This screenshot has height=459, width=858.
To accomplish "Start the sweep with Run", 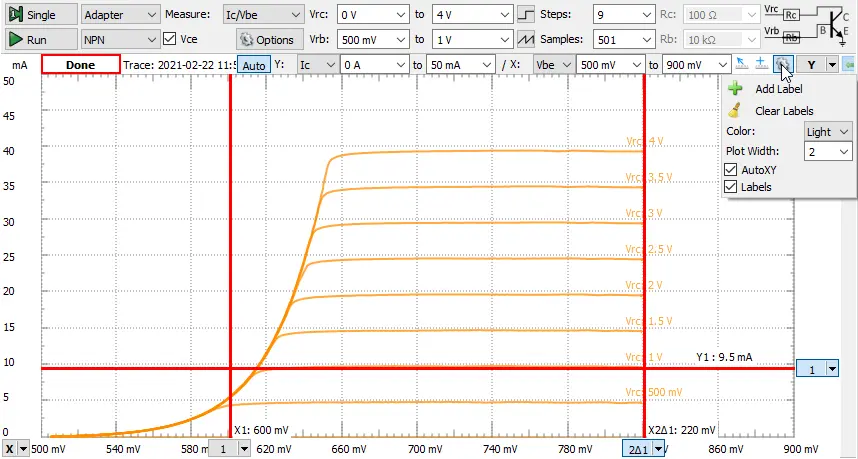I will [x=41, y=39].
